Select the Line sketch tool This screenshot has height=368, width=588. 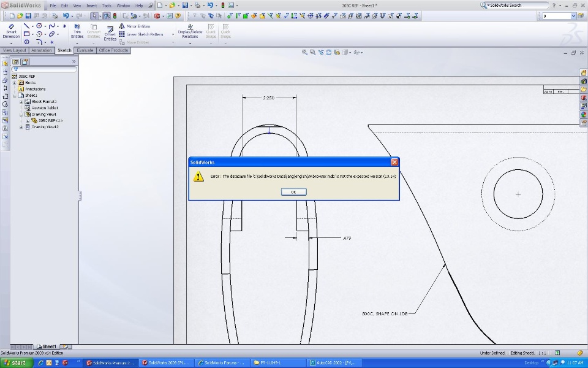[26, 26]
